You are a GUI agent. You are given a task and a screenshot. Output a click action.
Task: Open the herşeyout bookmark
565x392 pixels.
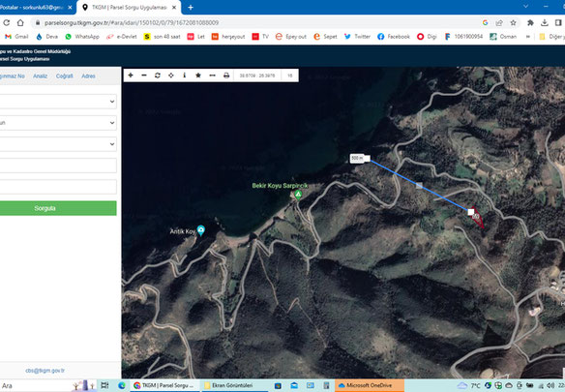pyautogui.click(x=228, y=37)
